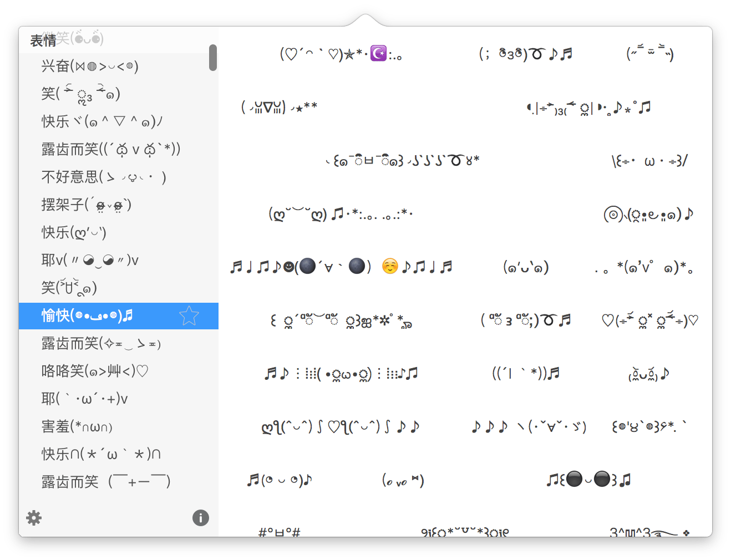Viewport: 731px width, 560px height.
Task: Pick the (o vo) emoticon with bow
Action: click(403, 480)
